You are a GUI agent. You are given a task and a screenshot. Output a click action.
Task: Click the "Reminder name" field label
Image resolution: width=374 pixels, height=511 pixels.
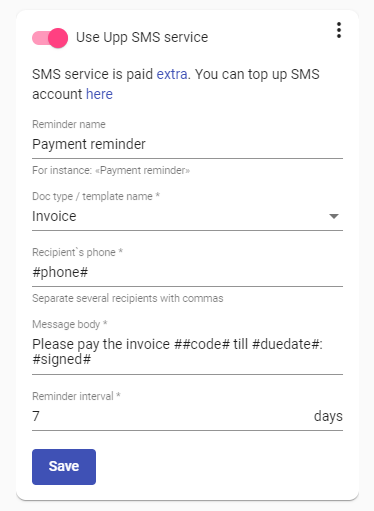click(x=69, y=124)
